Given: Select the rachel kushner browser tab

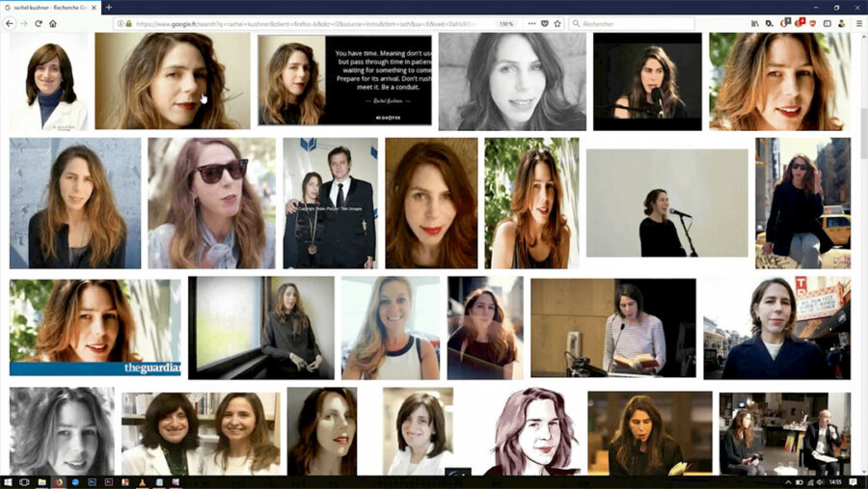Looking at the screenshot, I should pyautogui.click(x=48, y=7).
